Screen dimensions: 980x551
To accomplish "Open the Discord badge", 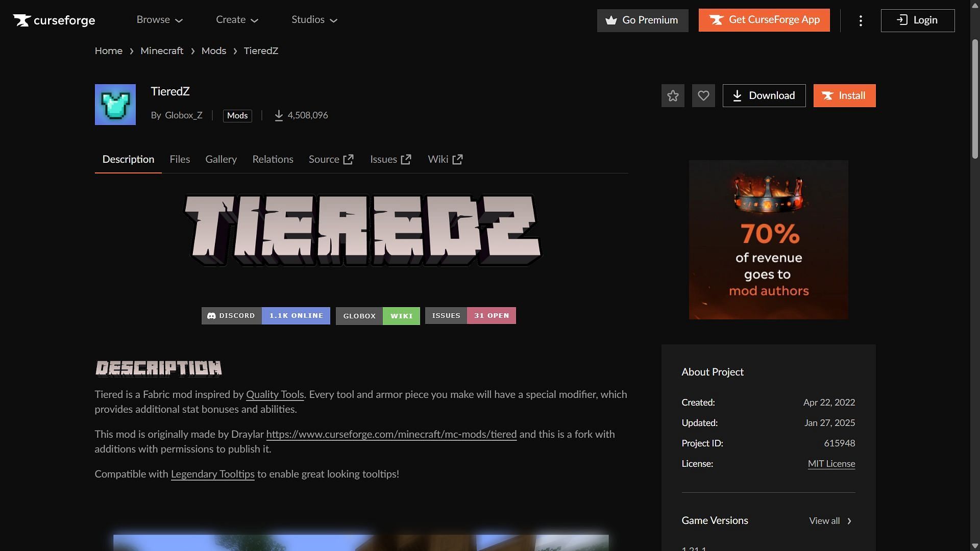I will [265, 316].
